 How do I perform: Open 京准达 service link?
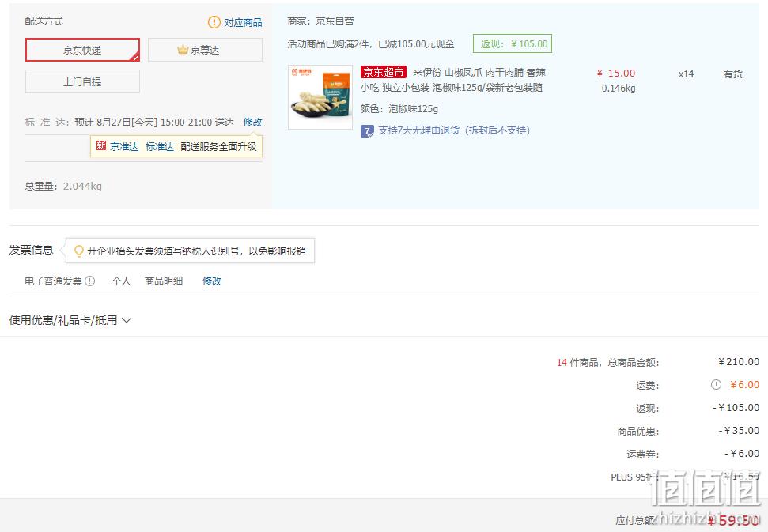pyautogui.click(x=124, y=146)
